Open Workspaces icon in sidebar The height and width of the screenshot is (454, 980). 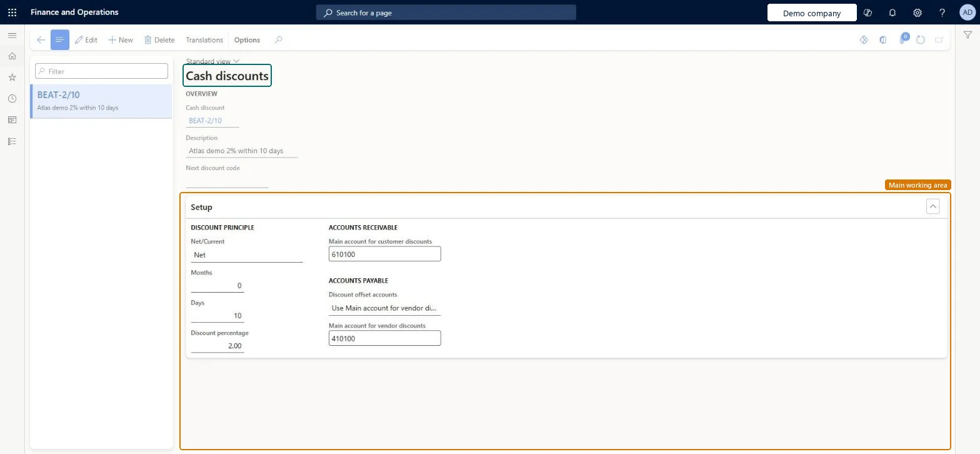pyautogui.click(x=12, y=120)
